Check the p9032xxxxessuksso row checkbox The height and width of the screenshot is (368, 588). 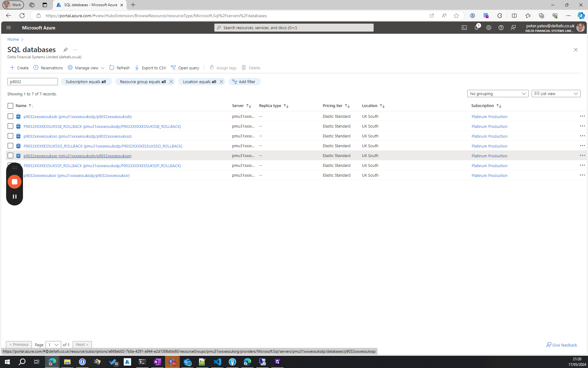pyautogui.click(x=10, y=136)
